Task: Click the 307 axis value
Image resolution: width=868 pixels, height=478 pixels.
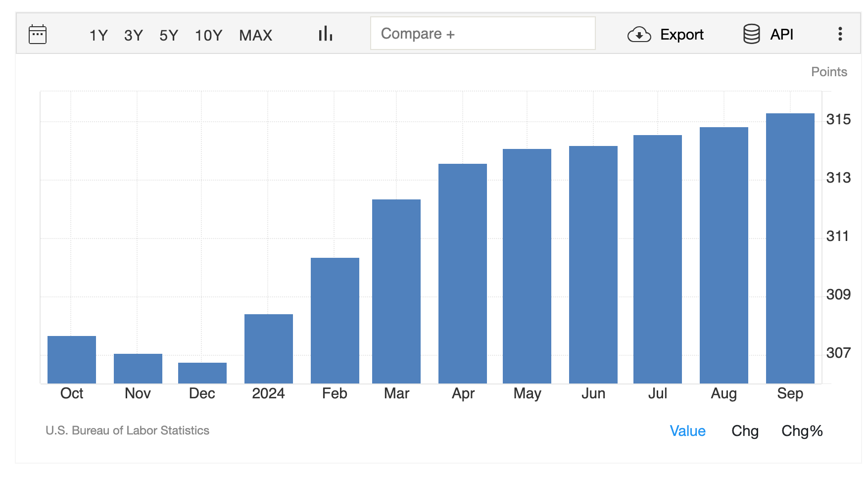Action: pos(838,353)
